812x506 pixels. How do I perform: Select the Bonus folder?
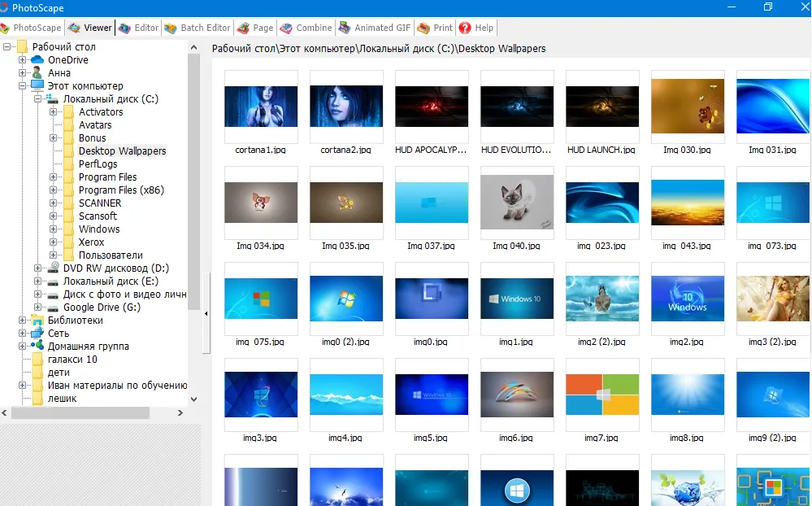point(92,138)
